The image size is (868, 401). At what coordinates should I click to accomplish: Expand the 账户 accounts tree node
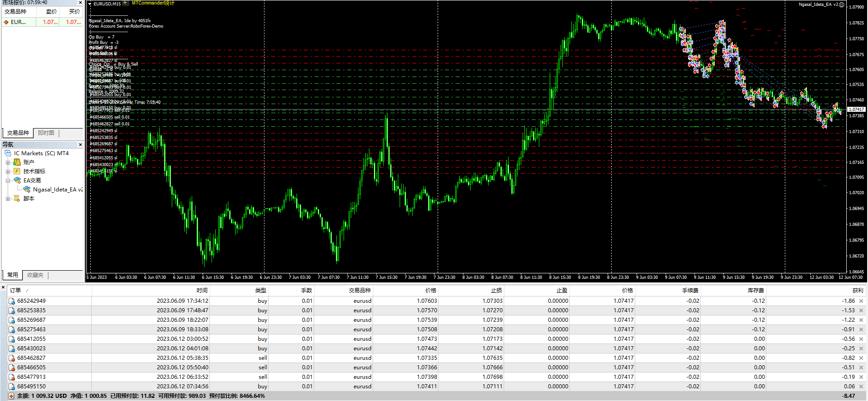click(x=8, y=162)
